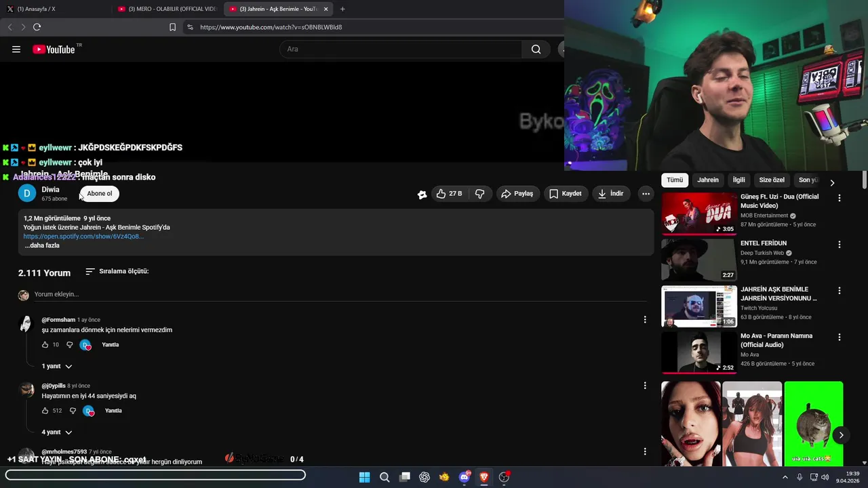The width and height of the screenshot is (868, 488).
Task: Subscribe with the 'Abone ol' button
Action: [99, 193]
